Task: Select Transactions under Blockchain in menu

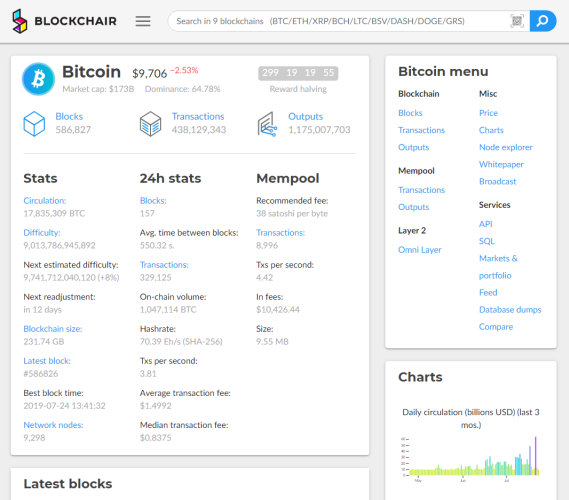Action: (421, 130)
